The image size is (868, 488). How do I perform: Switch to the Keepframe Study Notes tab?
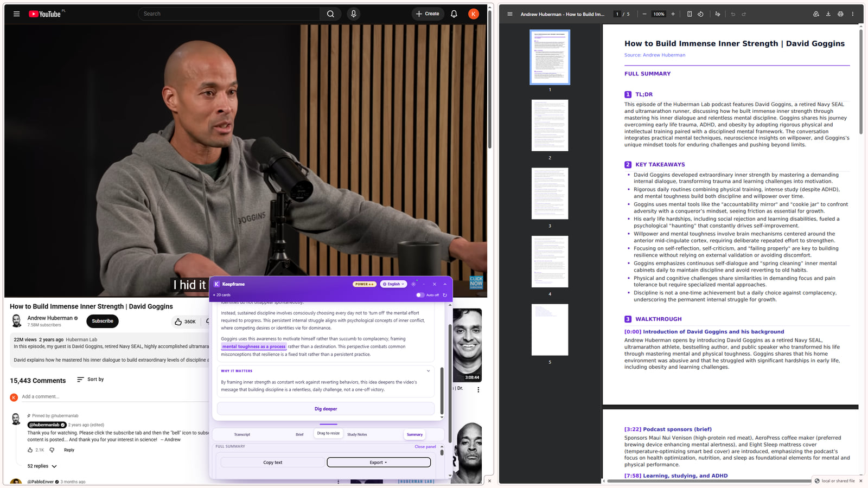pos(357,435)
